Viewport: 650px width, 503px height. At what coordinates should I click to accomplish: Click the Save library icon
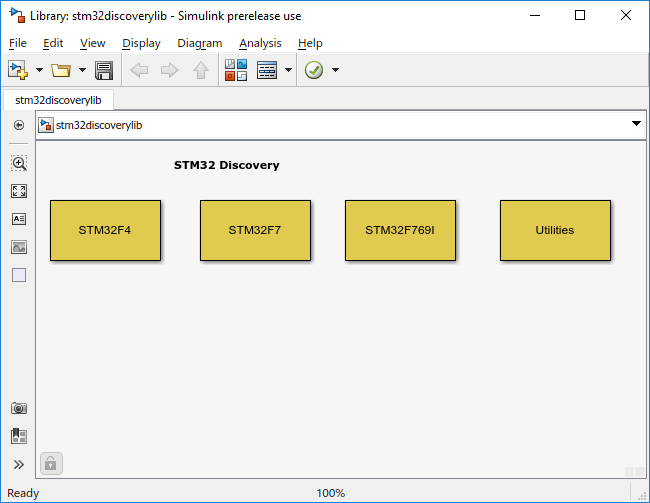coord(103,70)
